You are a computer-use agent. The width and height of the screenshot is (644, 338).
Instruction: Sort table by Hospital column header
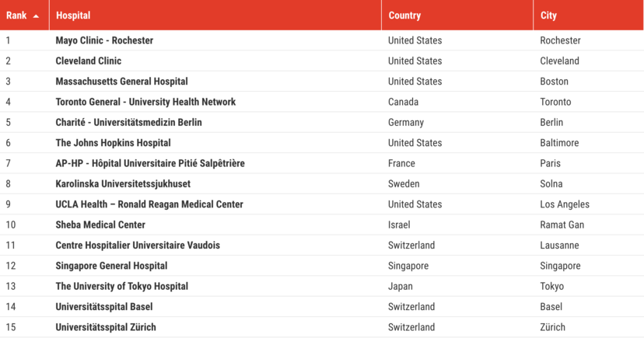[x=73, y=16]
